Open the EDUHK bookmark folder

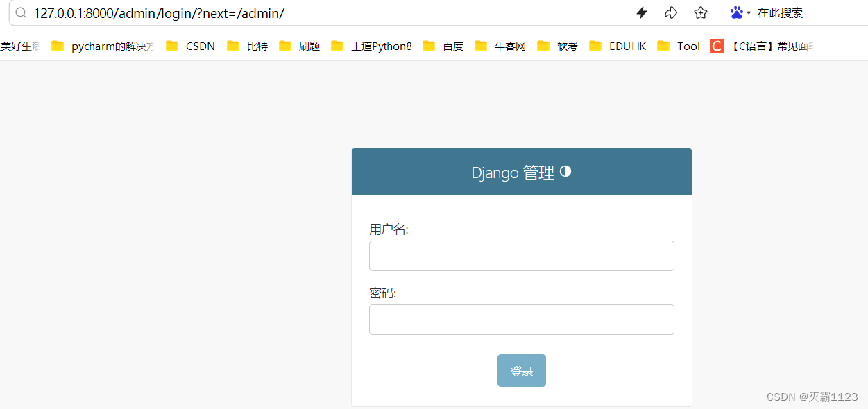(618, 46)
